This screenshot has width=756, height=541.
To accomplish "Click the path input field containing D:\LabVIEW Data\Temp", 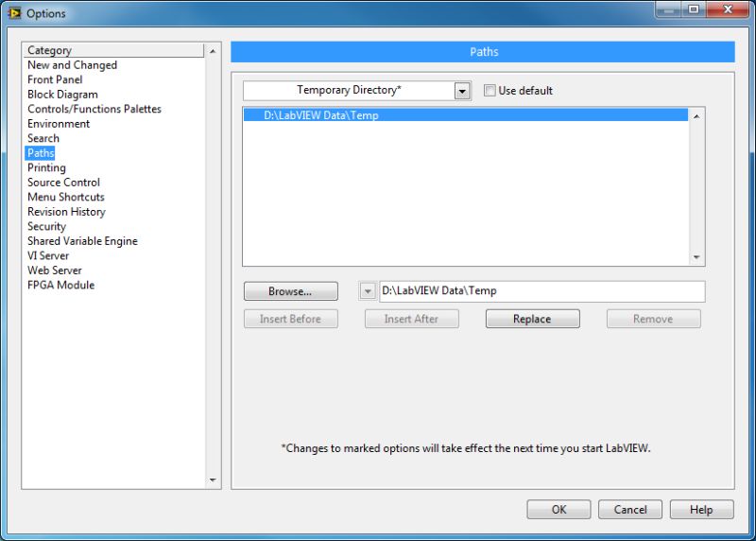I will click(x=542, y=291).
